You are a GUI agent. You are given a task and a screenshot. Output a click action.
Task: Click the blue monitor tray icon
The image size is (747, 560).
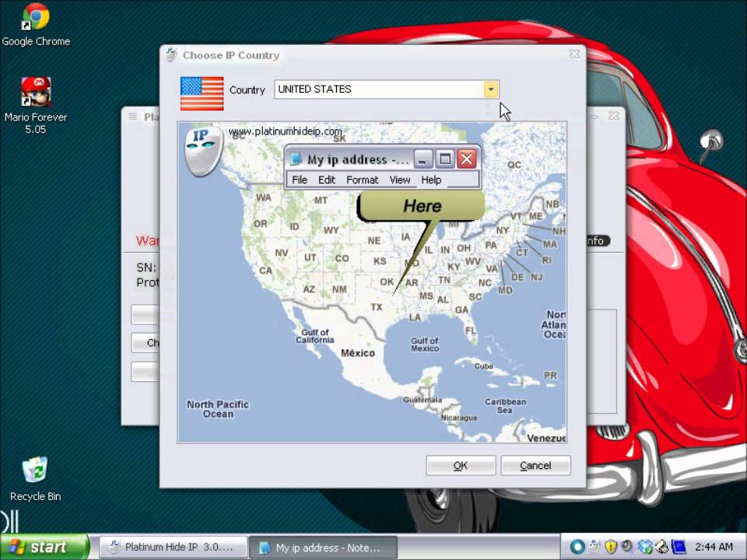click(678, 547)
